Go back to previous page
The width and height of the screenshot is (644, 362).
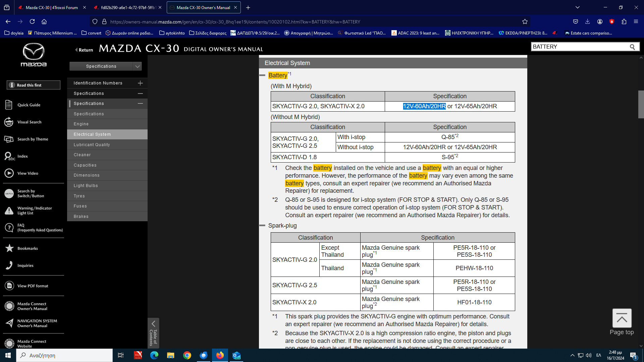(x=8, y=21)
